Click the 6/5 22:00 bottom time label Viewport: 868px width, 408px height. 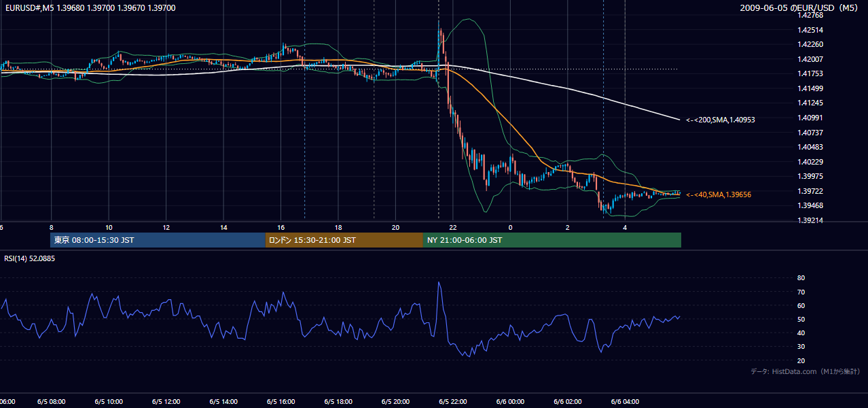coord(453,402)
